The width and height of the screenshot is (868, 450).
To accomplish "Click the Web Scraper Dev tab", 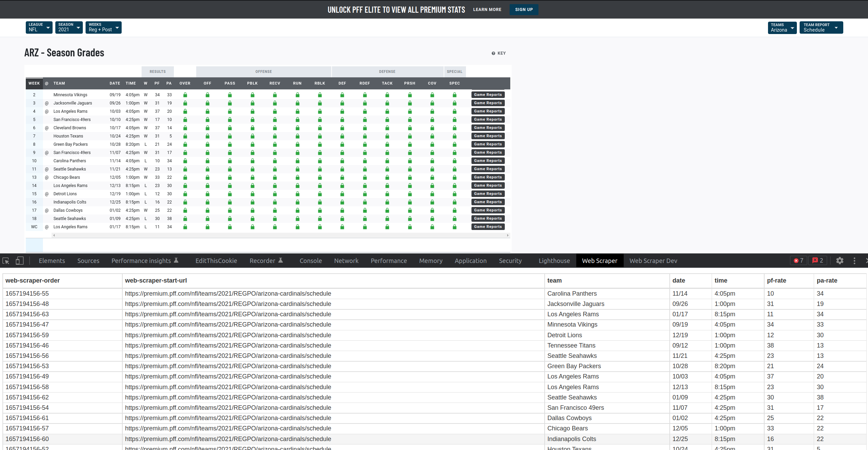I will (x=654, y=261).
